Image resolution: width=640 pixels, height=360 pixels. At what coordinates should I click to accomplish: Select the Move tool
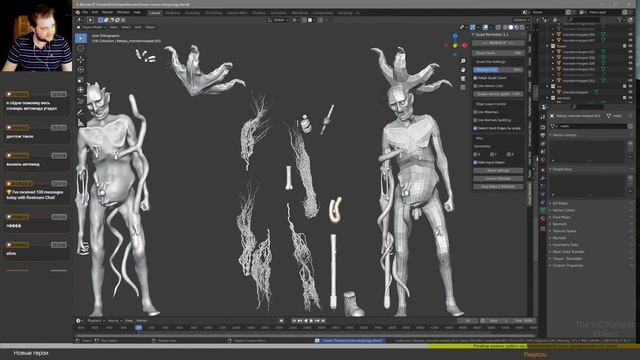(x=81, y=60)
